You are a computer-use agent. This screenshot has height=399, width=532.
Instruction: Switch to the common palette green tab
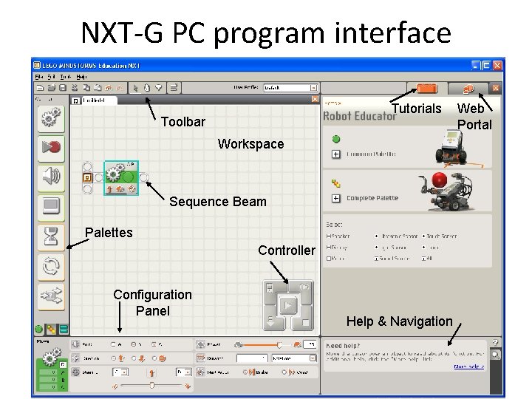pyautogui.click(x=38, y=329)
